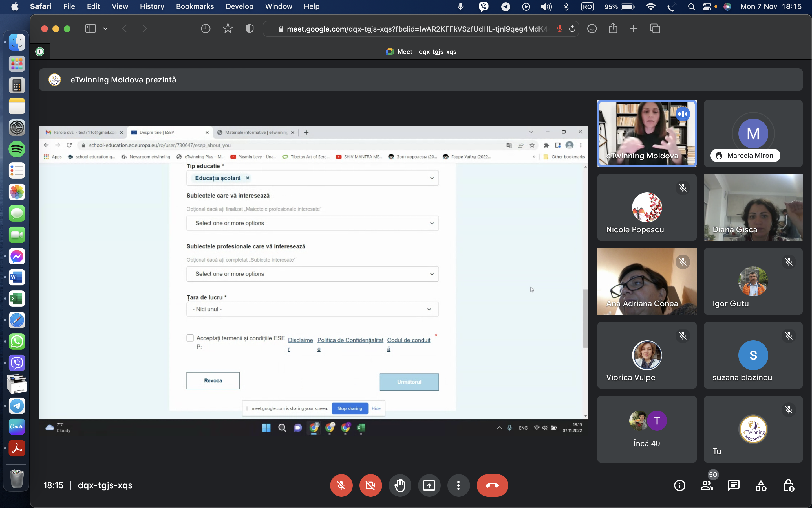Open Canva from the Dock
This screenshot has width=812, height=508.
tap(17, 427)
